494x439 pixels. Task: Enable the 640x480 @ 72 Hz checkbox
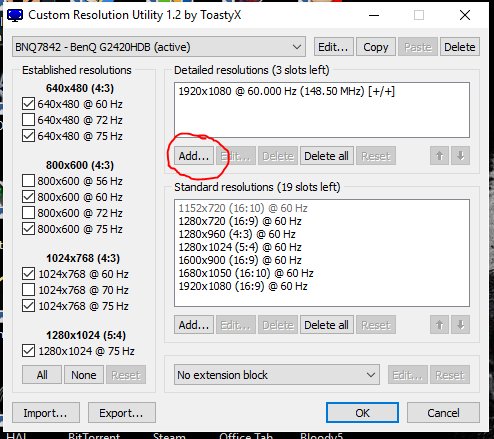[x=28, y=120]
